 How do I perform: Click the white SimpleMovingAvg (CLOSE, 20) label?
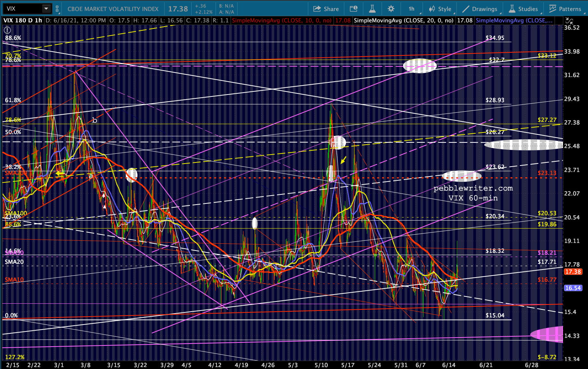pos(403,20)
